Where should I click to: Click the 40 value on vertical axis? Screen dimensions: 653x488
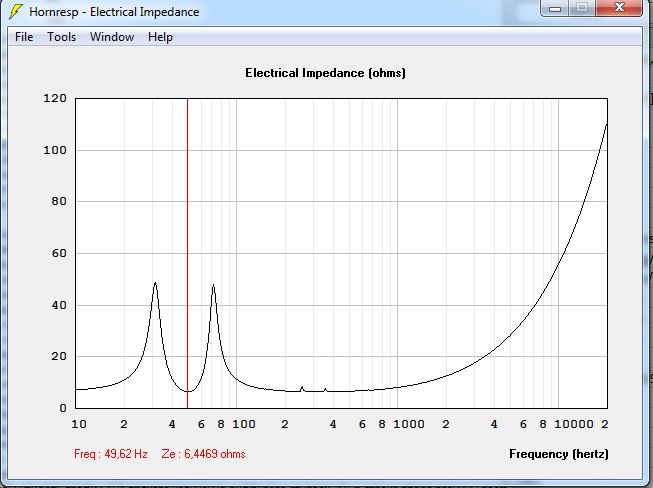pyautogui.click(x=59, y=305)
